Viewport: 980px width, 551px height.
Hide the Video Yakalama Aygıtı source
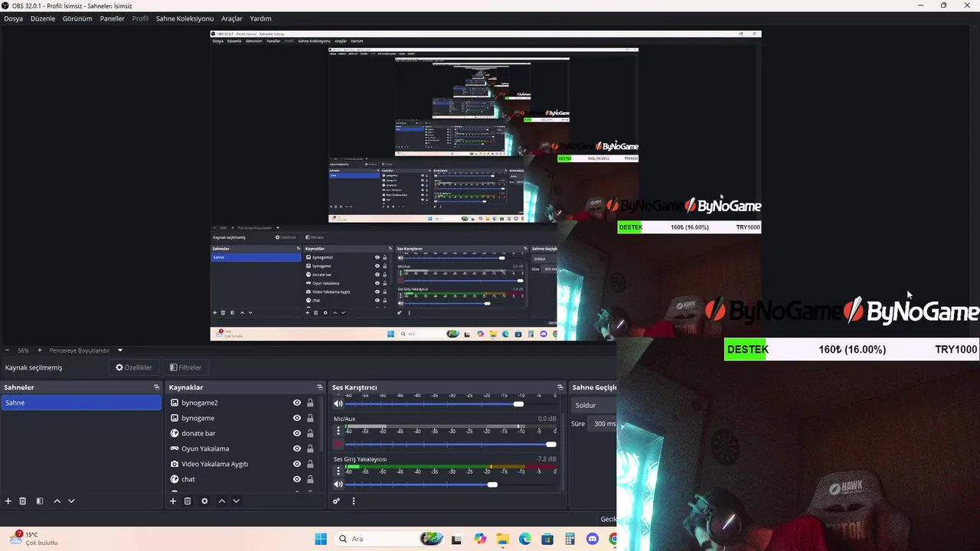tap(297, 464)
